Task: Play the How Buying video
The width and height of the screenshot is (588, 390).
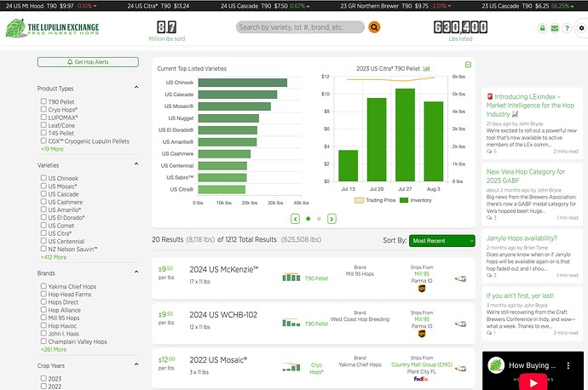Action: (533, 383)
